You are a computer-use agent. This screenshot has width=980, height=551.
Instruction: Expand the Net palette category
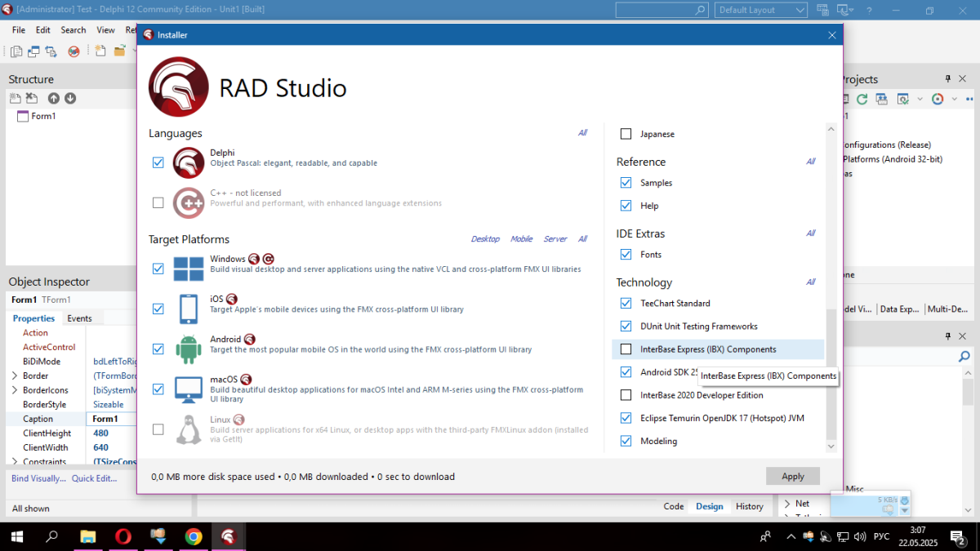[x=787, y=504]
